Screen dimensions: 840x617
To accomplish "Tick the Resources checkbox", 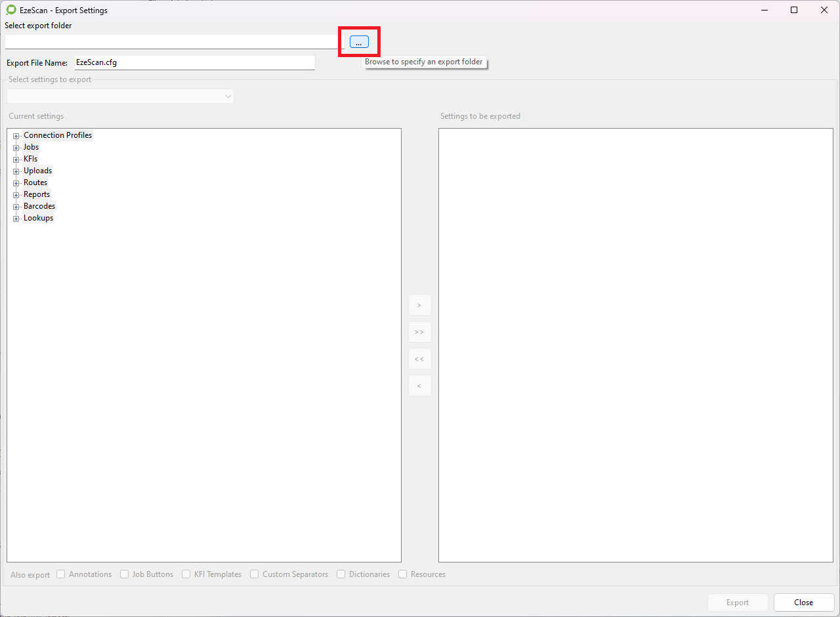I will point(403,574).
